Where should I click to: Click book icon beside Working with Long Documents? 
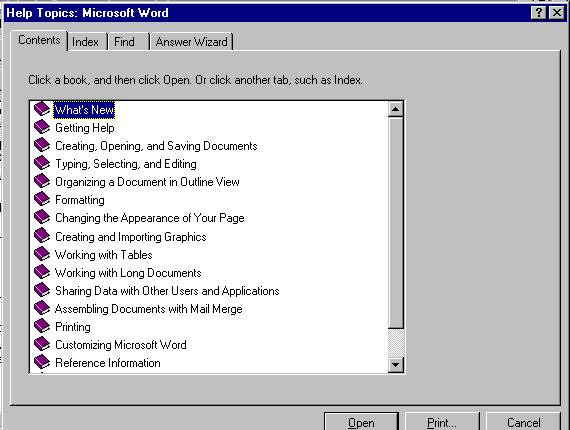pyautogui.click(x=42, y=272)
